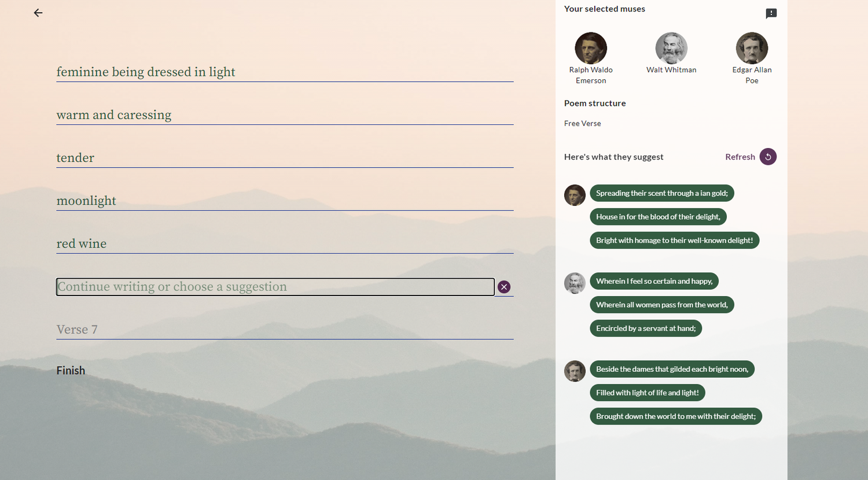Choose the suggestion 'House in for the blood of their delight,'
Image resolution: width=868 pixels, height=480 pixels.
coord(657,216)
